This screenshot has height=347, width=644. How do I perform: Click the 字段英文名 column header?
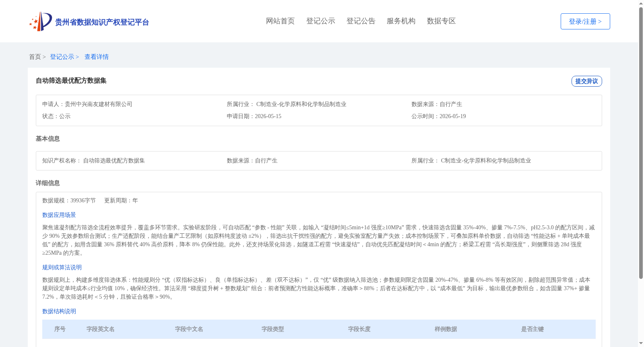tap(101, 329)
